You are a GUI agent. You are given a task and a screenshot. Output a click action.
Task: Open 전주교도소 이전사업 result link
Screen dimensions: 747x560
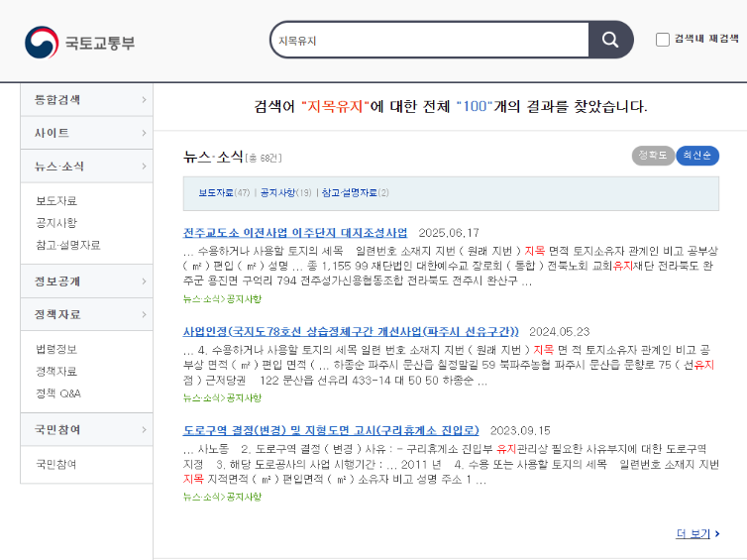[295, 232]
